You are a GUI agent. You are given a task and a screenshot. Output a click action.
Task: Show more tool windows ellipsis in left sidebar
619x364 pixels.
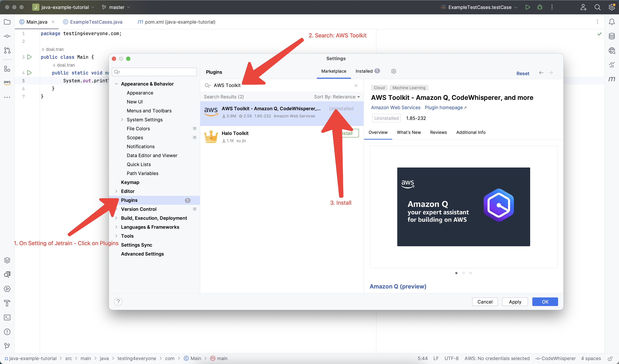[7, 97]
